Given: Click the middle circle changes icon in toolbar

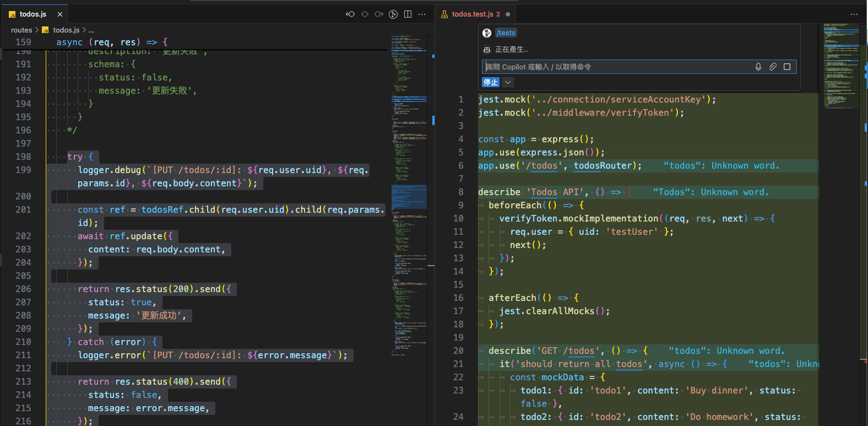Looking at the screenshot, I should (365, 14).
